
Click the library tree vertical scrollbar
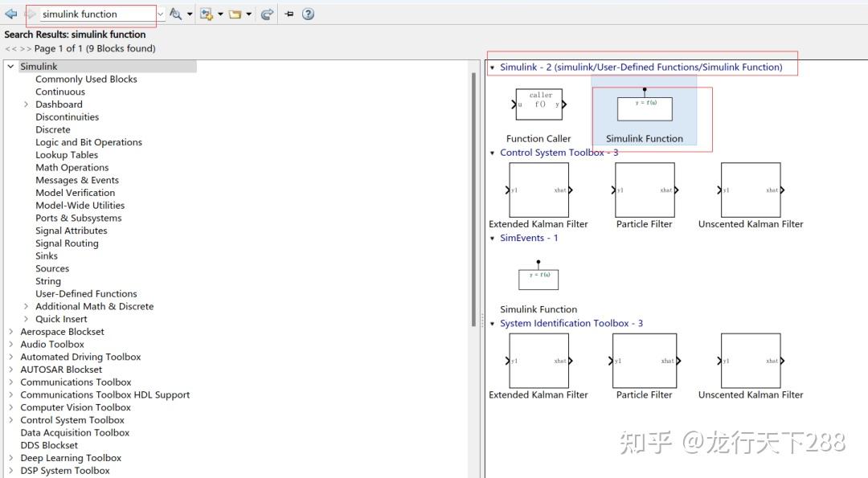474,199
